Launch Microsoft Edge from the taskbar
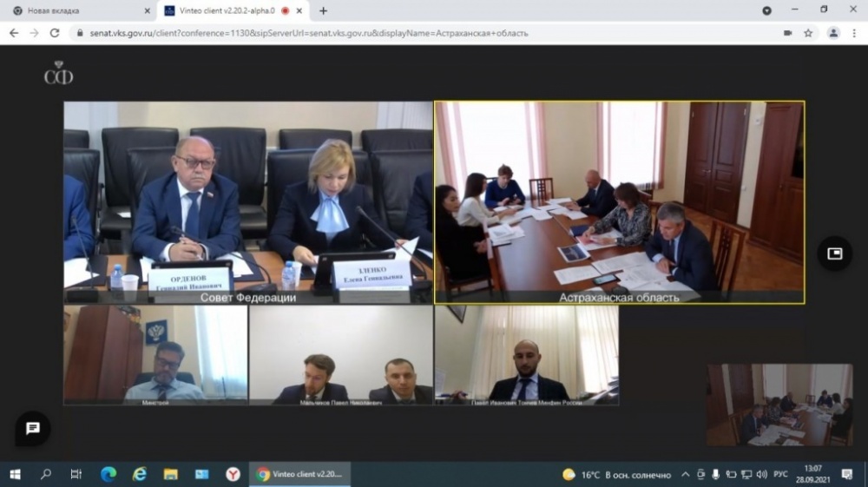Image resolution: width=868 pixels, height=487 pixels. [x=108, y=474]
